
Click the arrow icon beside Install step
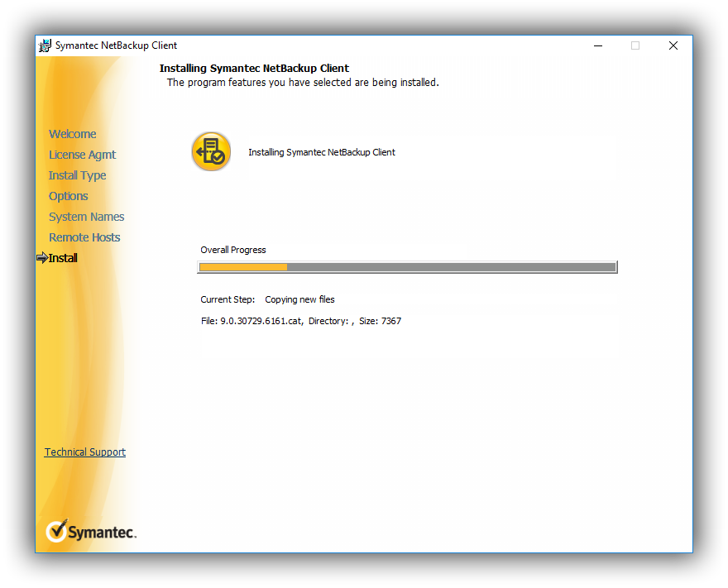[42, 257]
